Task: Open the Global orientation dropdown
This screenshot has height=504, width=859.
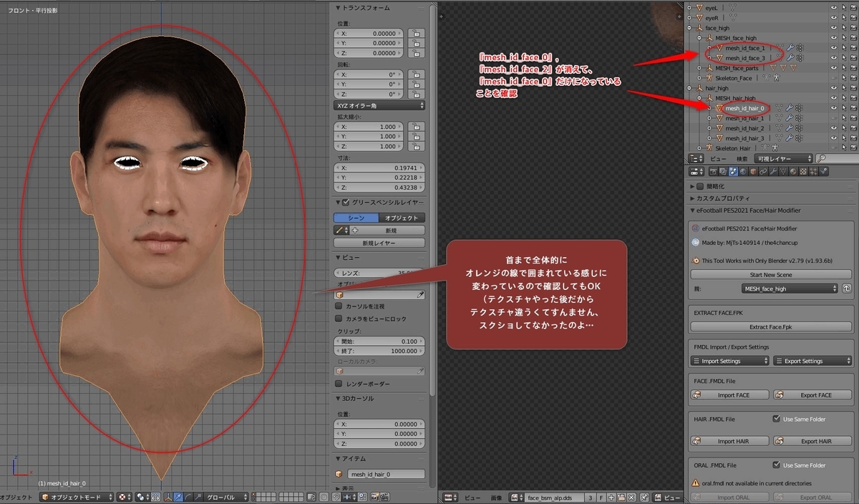Action: (225, 497)
